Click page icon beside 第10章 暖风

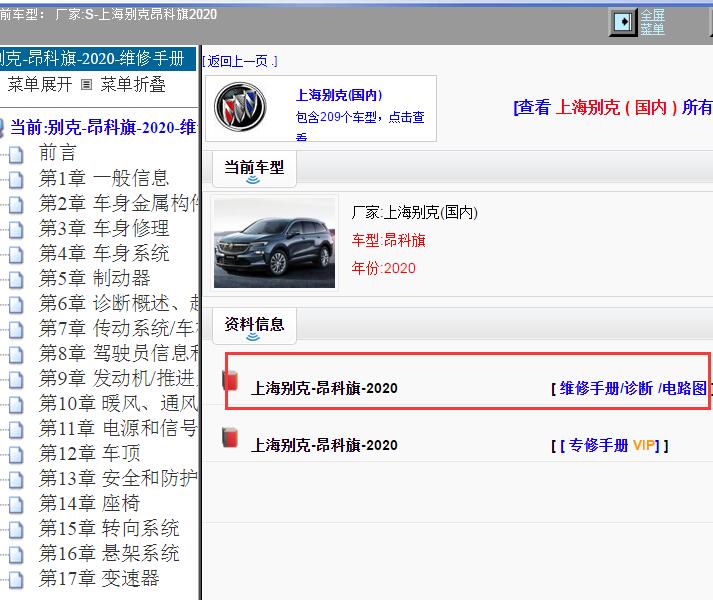coord(16,405)
